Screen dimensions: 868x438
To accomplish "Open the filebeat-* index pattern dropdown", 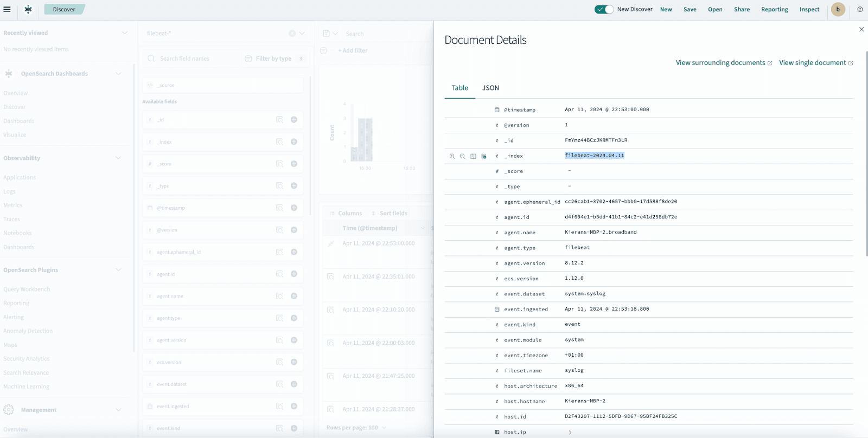I will pyautogui.click(x=302, y=34).
